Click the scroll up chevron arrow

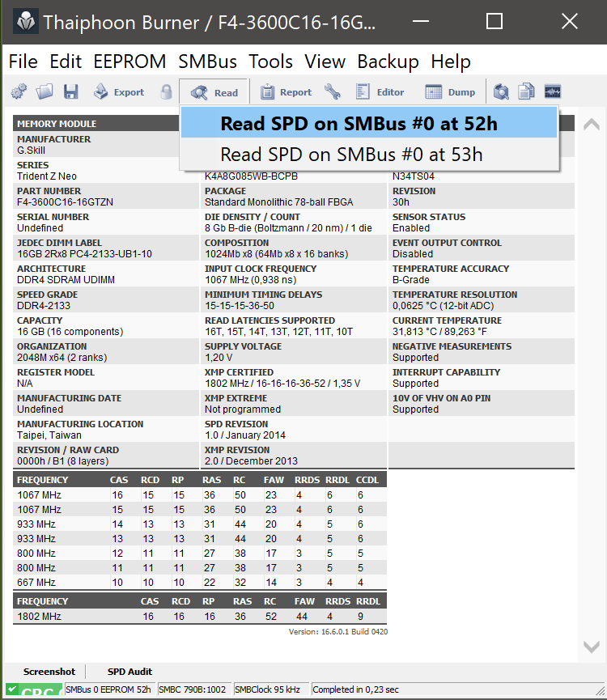[592, 124]
